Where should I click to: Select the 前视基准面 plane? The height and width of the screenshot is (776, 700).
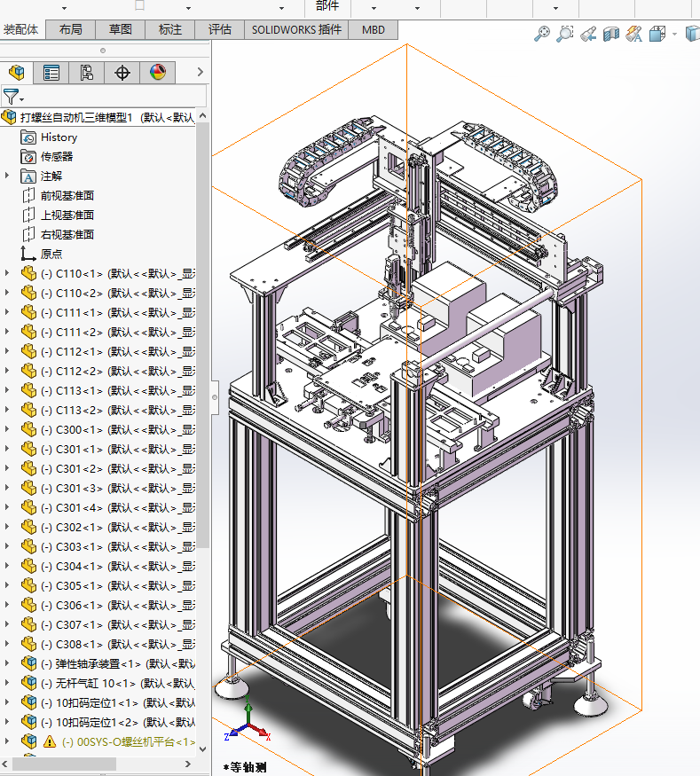[x=67, y=196]
